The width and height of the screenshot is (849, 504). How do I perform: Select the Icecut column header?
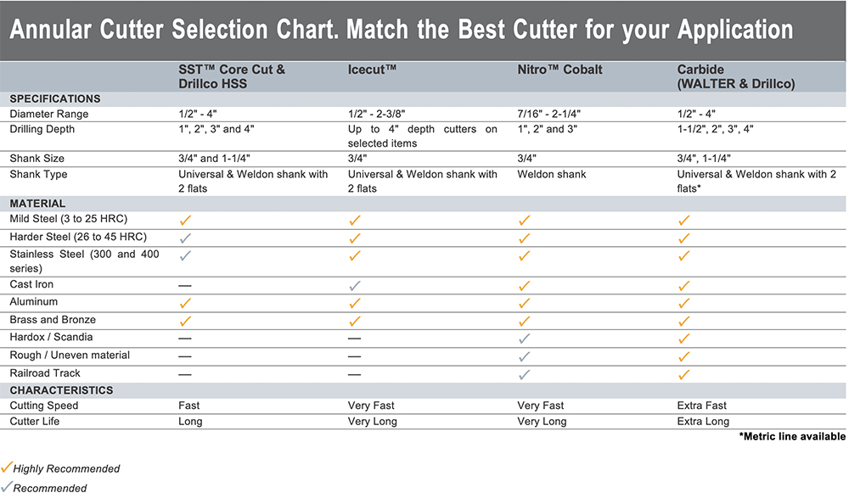[x=372, y=70]
